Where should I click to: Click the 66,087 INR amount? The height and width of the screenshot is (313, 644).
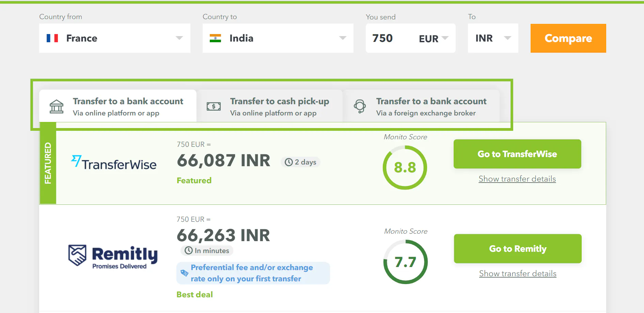(224, 160)
